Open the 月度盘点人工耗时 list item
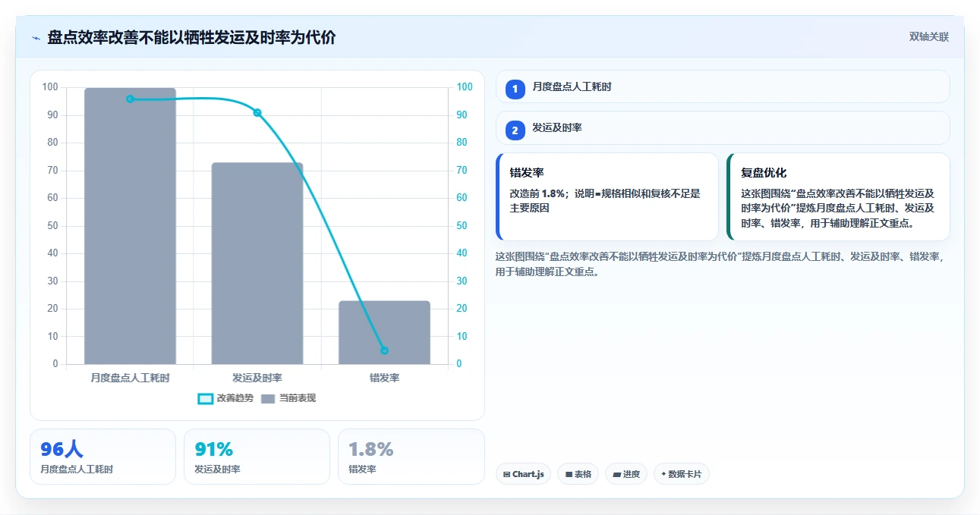This screenshot has width=980, height=515. pos(723,86)
